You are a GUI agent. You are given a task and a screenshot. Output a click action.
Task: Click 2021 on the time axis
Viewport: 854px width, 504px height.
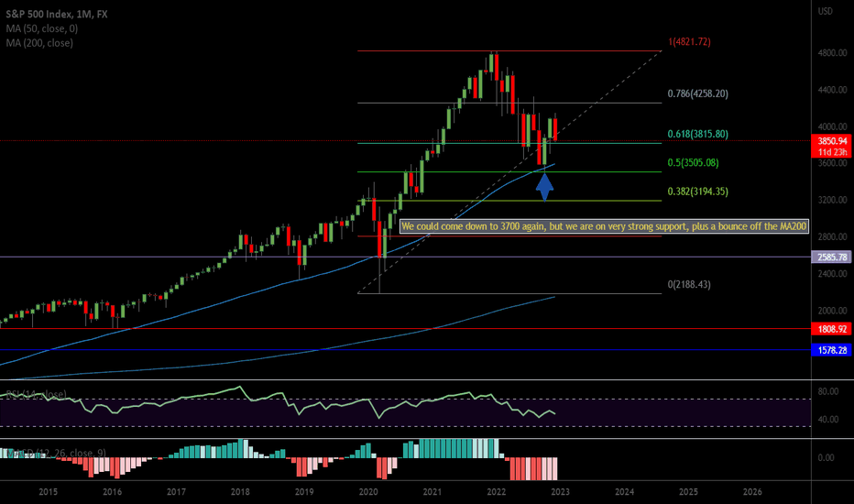point(432,492)
